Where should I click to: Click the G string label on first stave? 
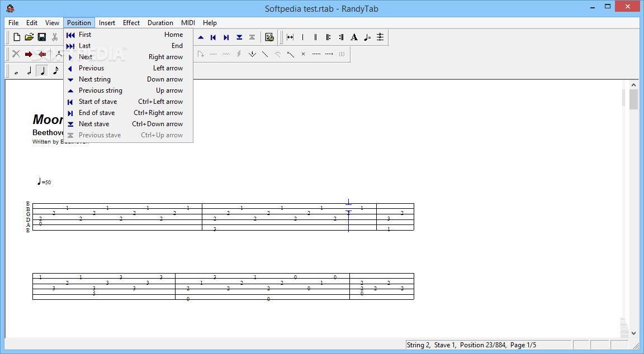(x=28, y=214)
